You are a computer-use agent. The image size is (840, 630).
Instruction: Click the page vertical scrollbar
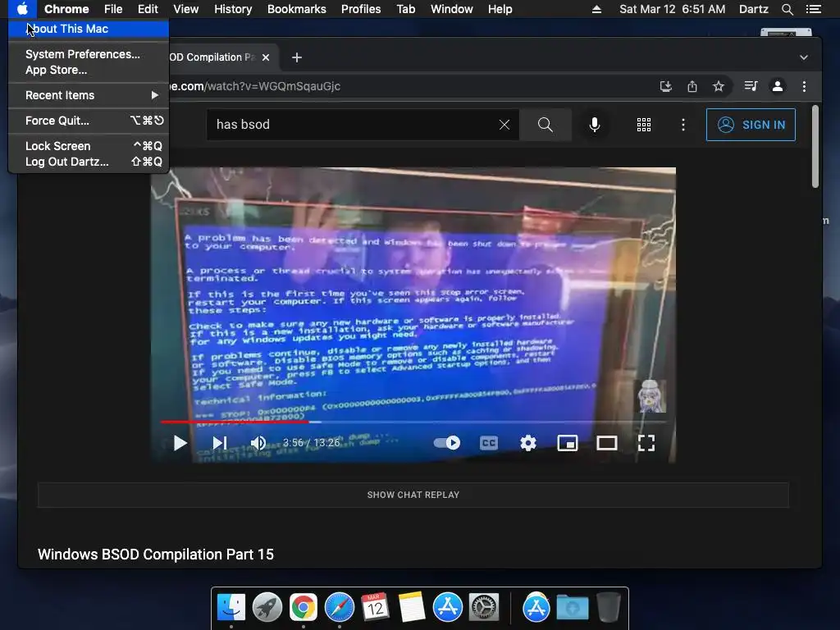[x=815, y=146]
